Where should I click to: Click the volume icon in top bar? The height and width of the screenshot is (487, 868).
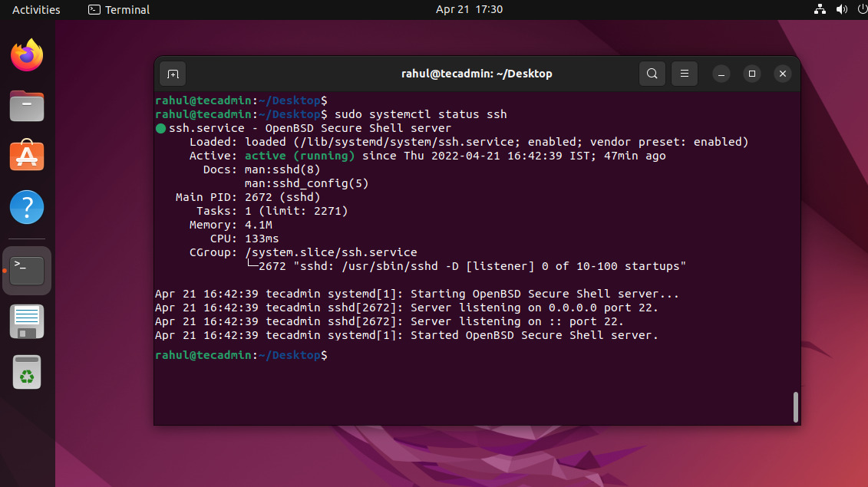point(841,9)
